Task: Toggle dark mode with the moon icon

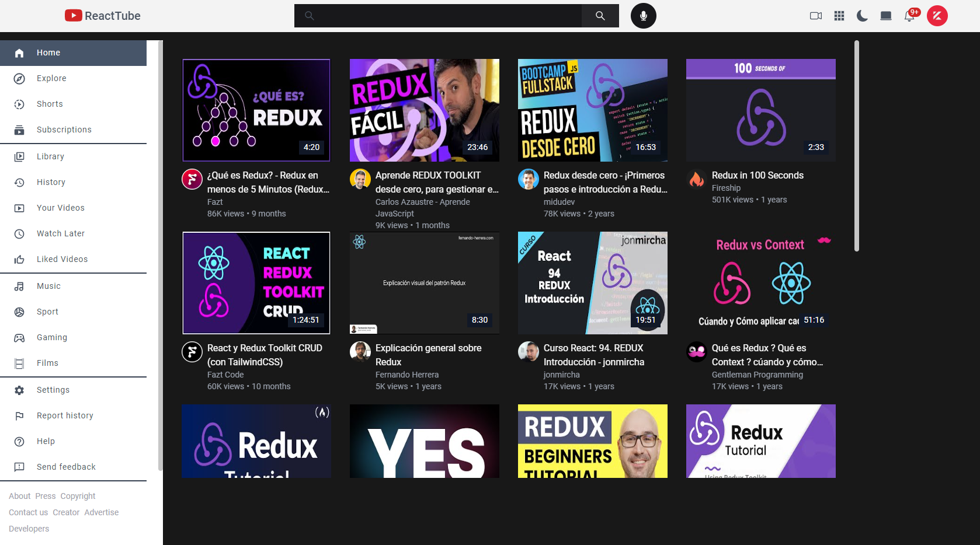Action: click(862, 16)
